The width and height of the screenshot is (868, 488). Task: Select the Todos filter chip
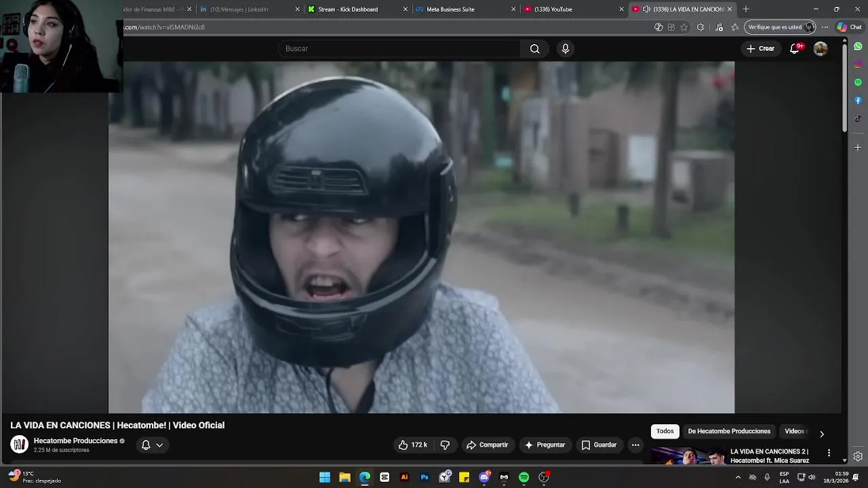coord(665,431)
